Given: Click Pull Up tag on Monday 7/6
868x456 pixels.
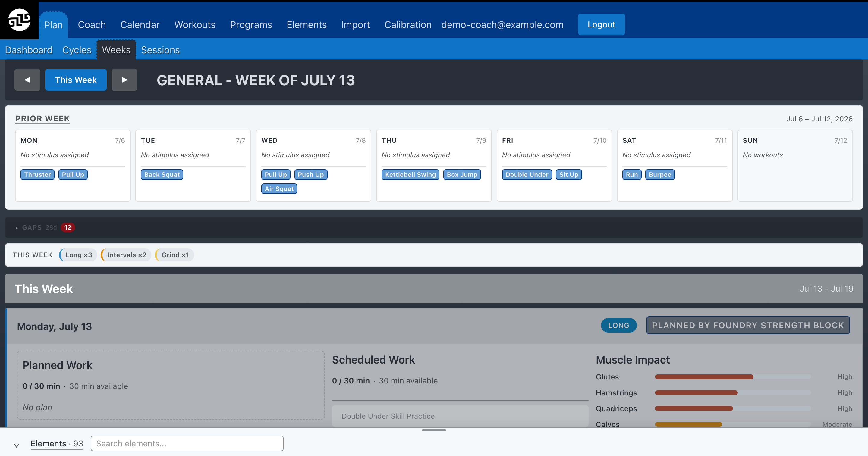Looking at the screenshot, I should click(x=73, y=174).
